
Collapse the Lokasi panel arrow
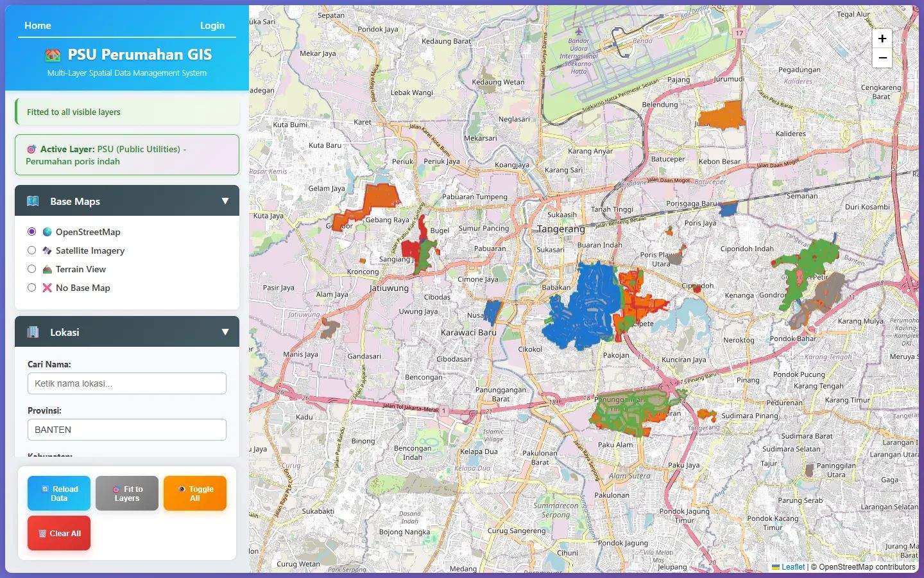[225, 332]
